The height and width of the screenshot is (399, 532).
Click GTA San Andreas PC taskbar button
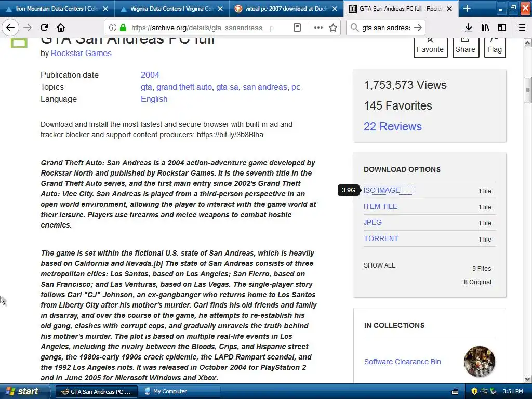click(96, 392)
